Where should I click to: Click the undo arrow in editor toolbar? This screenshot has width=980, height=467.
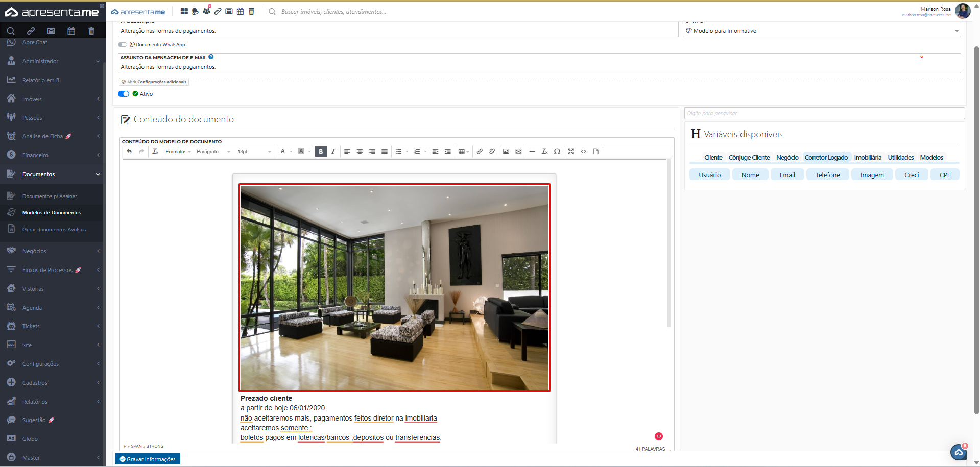129,151
